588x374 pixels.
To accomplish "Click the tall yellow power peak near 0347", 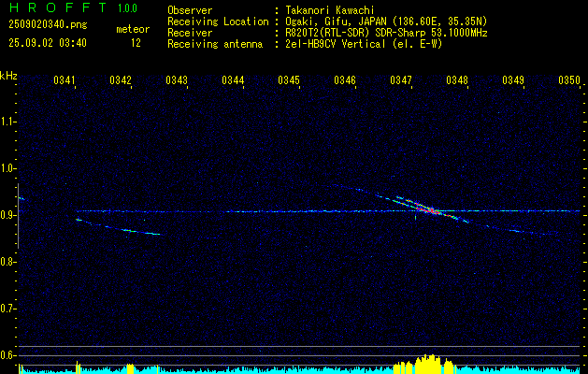I will coord(429,364).
